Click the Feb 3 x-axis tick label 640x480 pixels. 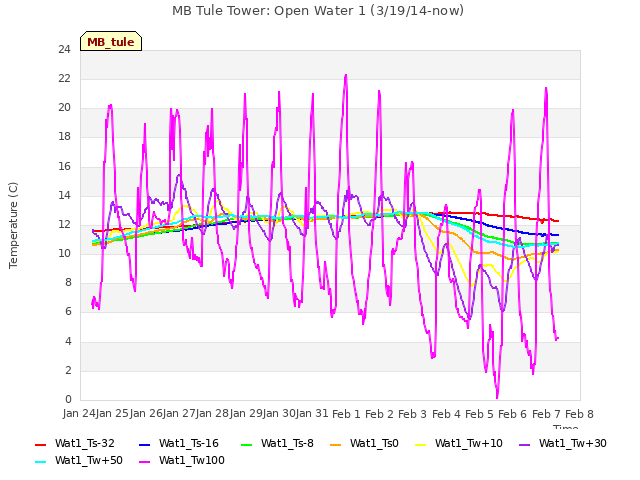(x=412, y=414)
